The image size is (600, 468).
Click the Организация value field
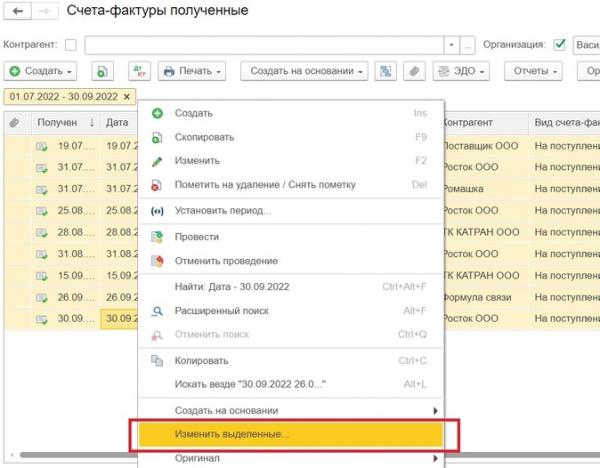click(587, 45)
